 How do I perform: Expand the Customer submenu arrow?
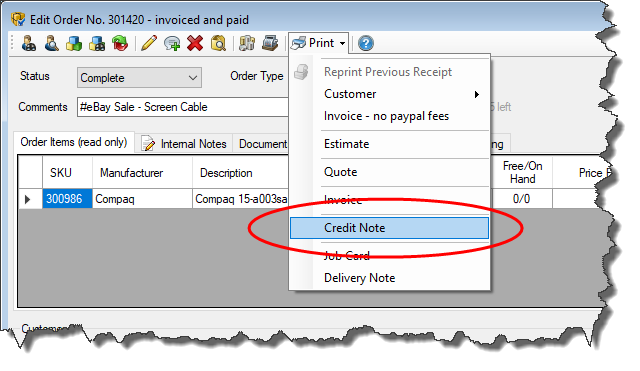[x=476, y=94]
